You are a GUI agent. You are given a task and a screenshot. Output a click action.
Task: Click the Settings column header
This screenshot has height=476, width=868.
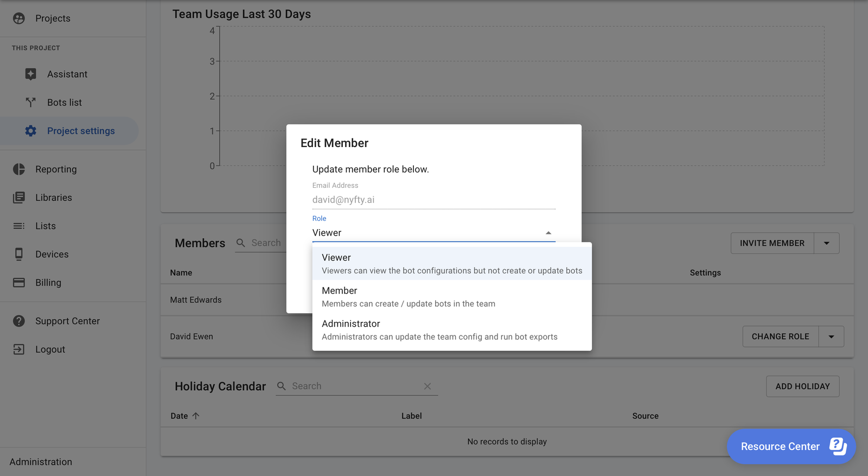coord(705,272)
